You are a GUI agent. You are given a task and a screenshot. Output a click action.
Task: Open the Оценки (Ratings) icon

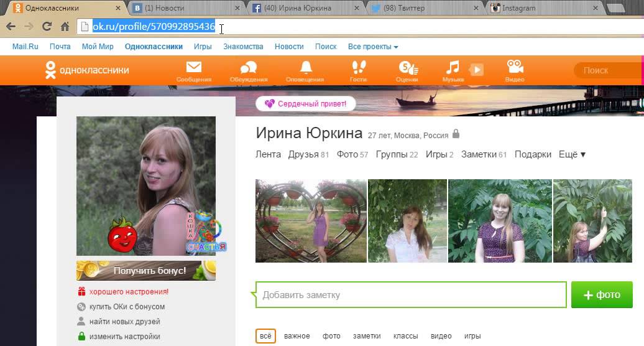point(408,67)
